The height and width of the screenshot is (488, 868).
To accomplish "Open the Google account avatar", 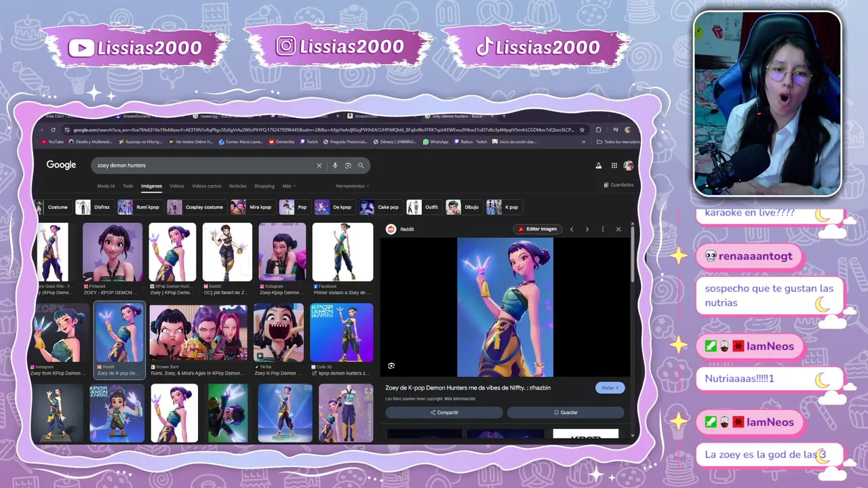I will click(629, 165).
